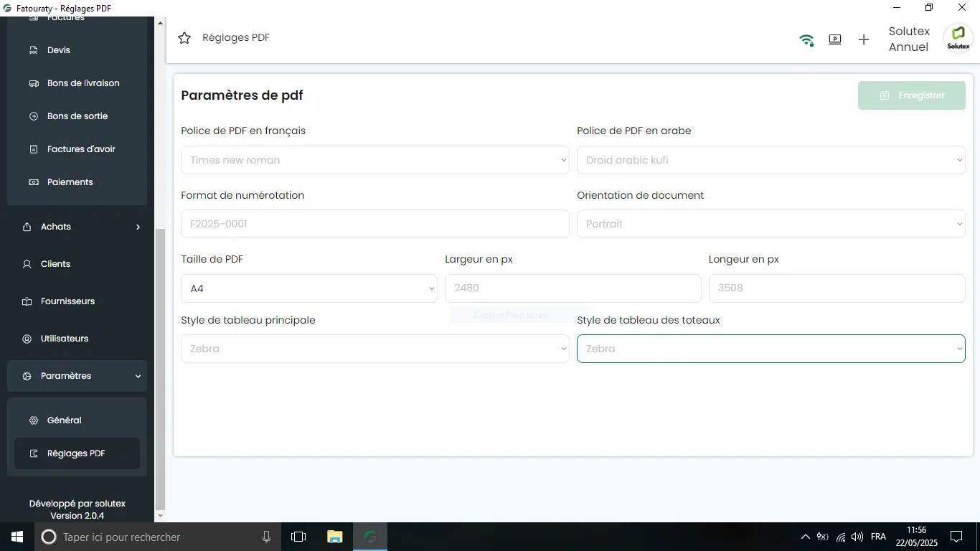The height and width of the screenshot is (551, 980).
Task: Open the video tutorial player icon
Action: (835, 40)
